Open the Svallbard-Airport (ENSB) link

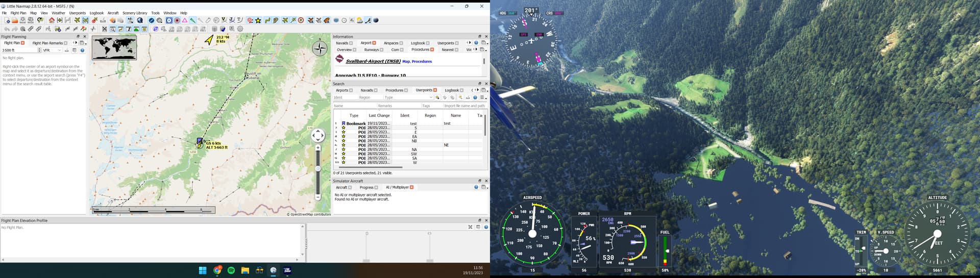(373, 61)
